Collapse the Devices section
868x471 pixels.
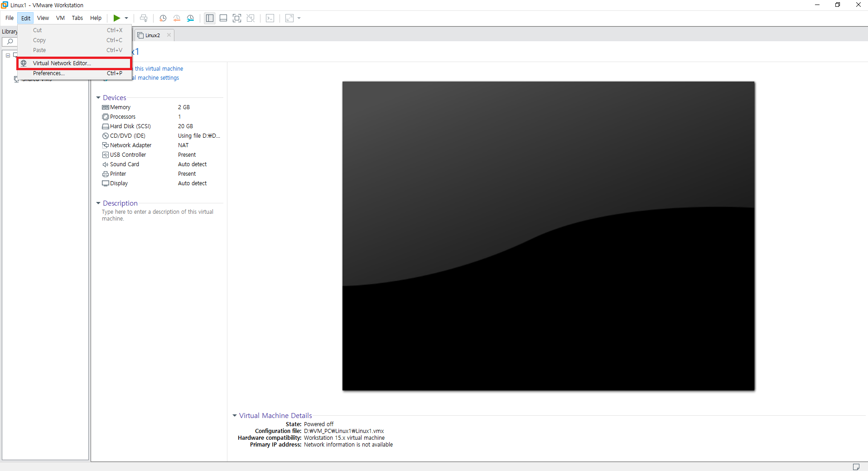click(x=98, y=98)
